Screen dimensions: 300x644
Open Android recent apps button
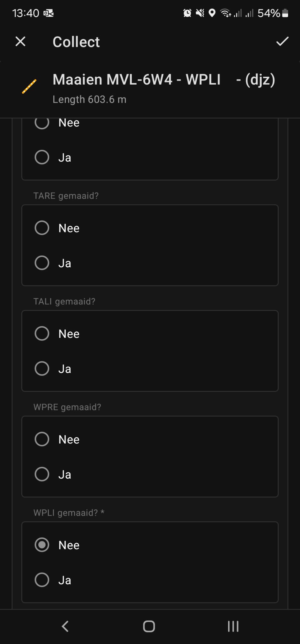233,626
